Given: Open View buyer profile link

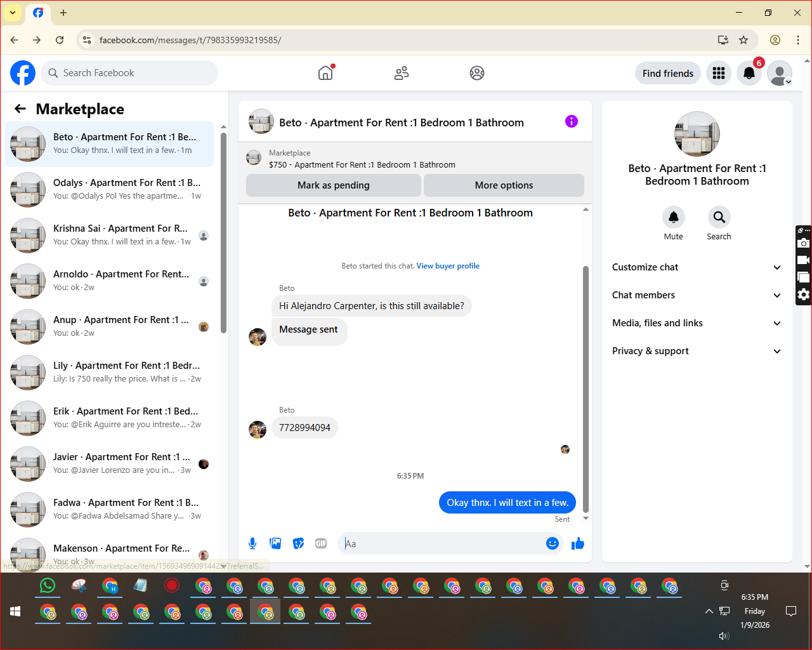Looking at the screenshot, I should tap(448, 266).
